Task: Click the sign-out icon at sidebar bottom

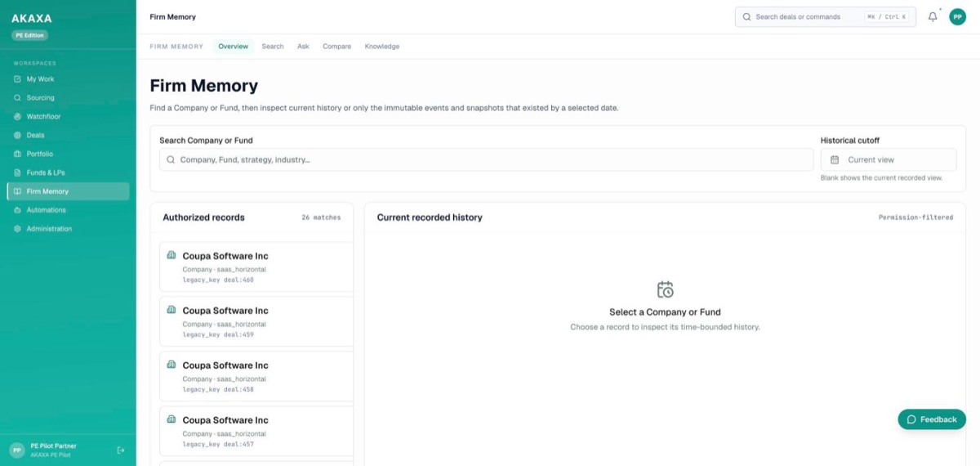Action: pyautogui.click(x=121, y=450)
